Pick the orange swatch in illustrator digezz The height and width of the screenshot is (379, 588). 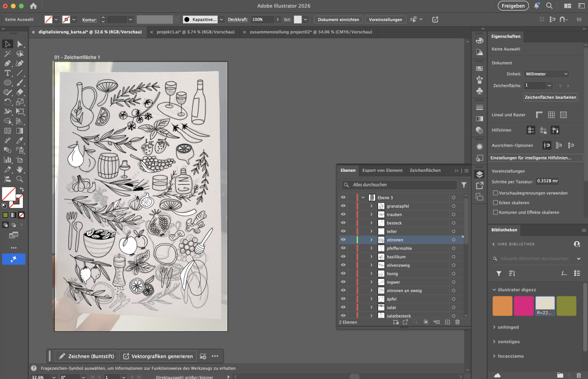tap(502, 306)
